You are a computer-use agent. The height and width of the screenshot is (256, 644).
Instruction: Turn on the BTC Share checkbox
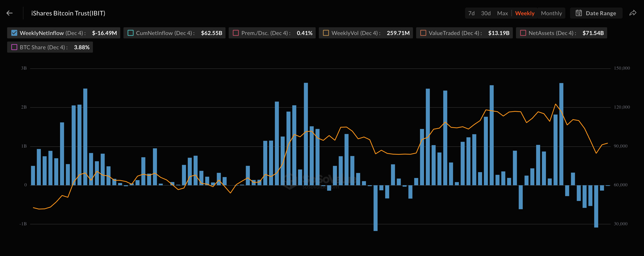click(14, 47)
